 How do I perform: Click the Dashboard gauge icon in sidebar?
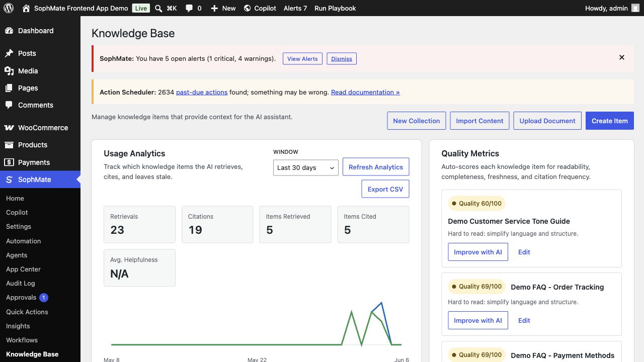9,31
